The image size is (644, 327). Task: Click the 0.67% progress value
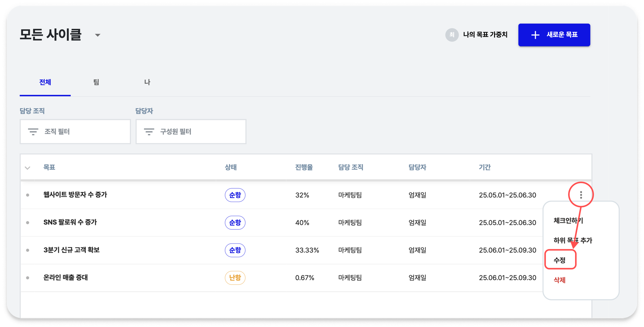tap(305, 278)
